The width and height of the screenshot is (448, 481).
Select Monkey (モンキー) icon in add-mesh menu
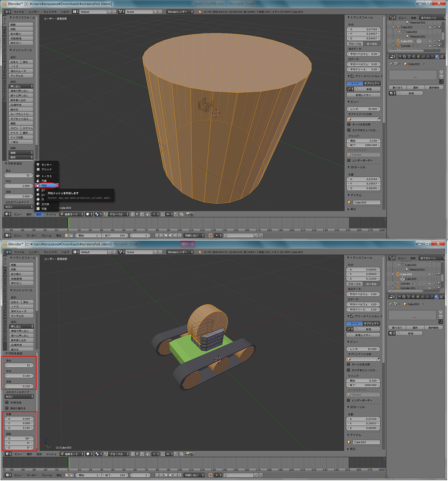point(38,165)
